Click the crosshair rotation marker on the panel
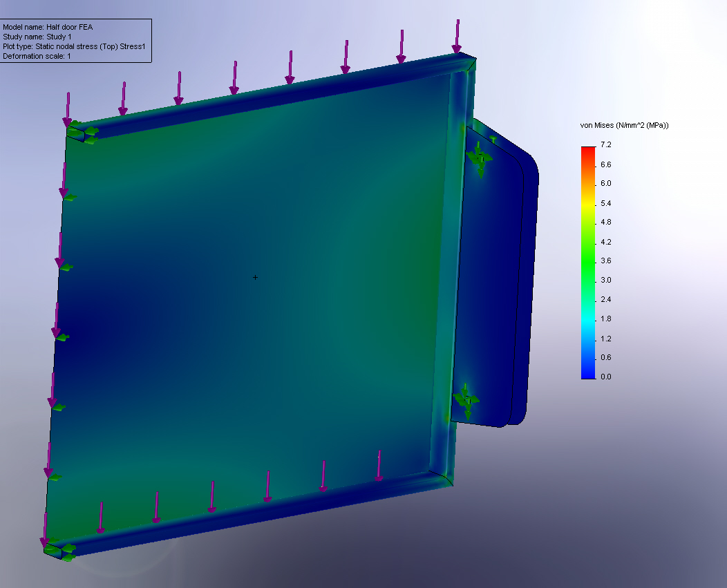Image resolution: width=727 pixels, height=588 pixels. pyautogui.click(x=255, y=277)
